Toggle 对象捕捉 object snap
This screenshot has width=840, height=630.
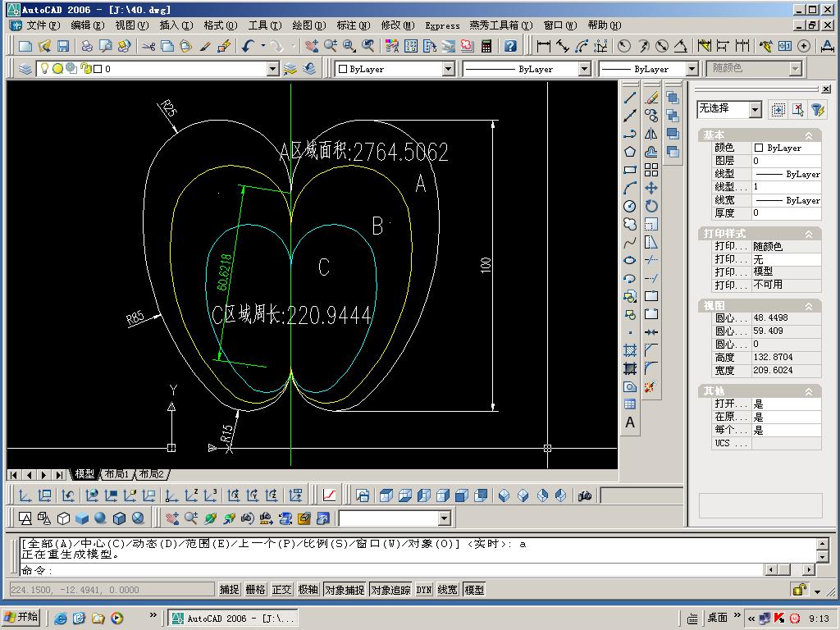click(x=345, y=589)
